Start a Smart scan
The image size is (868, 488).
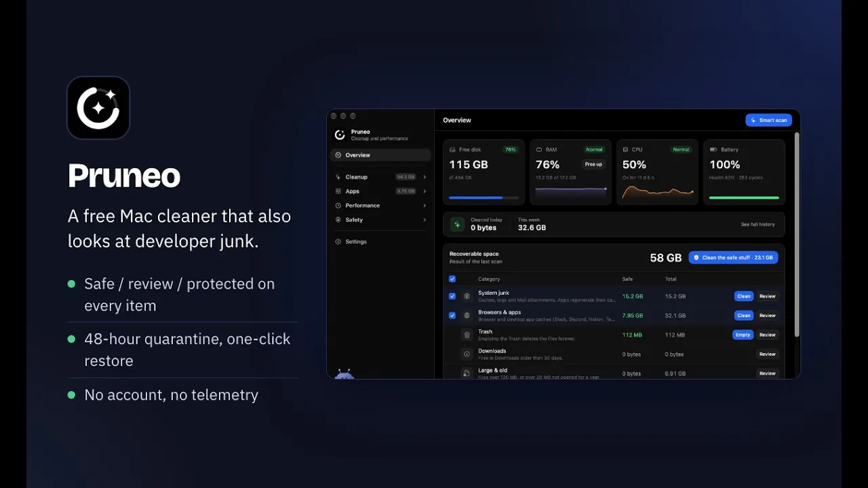768,120
